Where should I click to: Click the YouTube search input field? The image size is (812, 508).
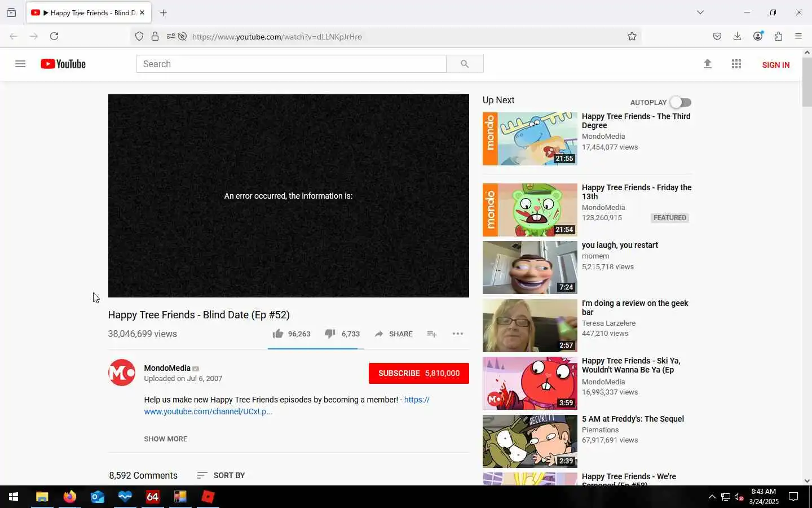(291, 64)
